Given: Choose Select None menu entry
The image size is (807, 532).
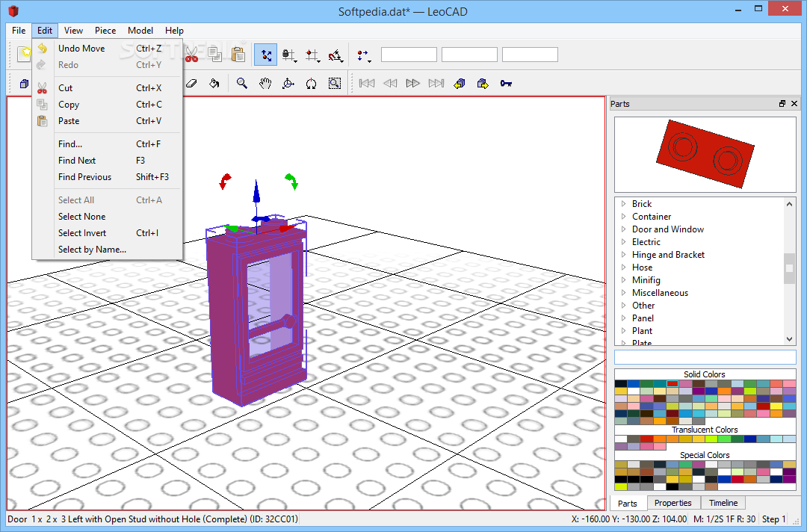Looking at the screenshot, I should (x=107, y=217).
